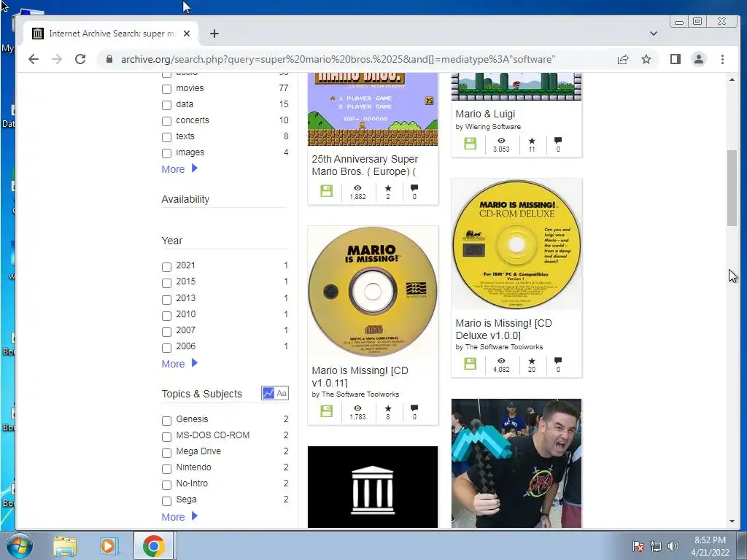Click floppy icon on CD Deluxe card

click(471, 364)
